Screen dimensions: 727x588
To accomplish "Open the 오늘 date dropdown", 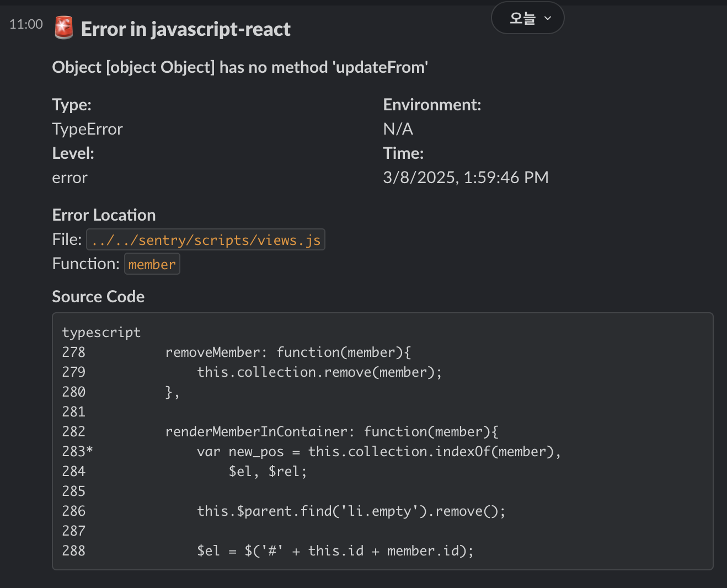I will [x=527, y=18].
